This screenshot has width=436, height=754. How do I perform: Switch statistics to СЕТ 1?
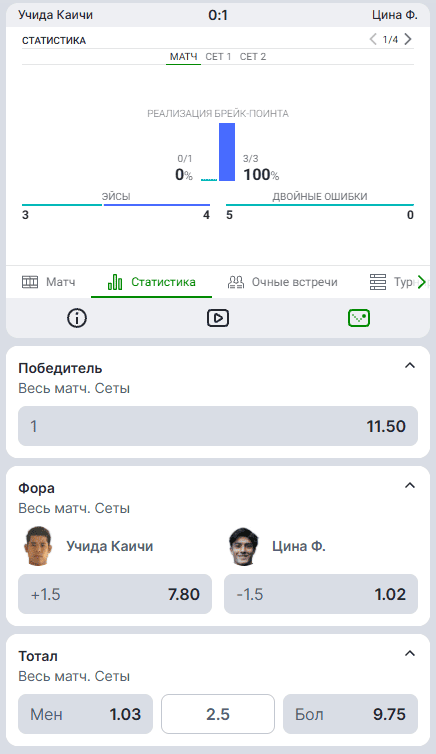pyautogui.click(x=218, y=57)
